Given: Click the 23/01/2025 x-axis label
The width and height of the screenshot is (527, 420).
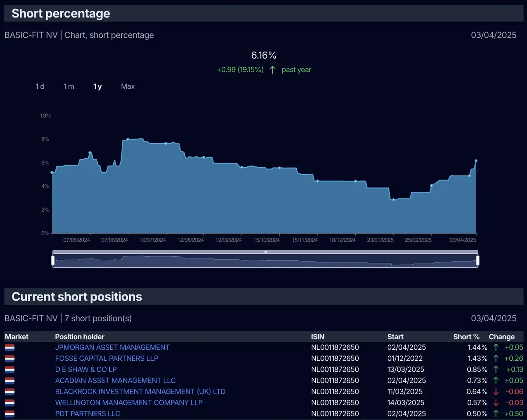Looking at the screenshot, I should pos(380,240).
